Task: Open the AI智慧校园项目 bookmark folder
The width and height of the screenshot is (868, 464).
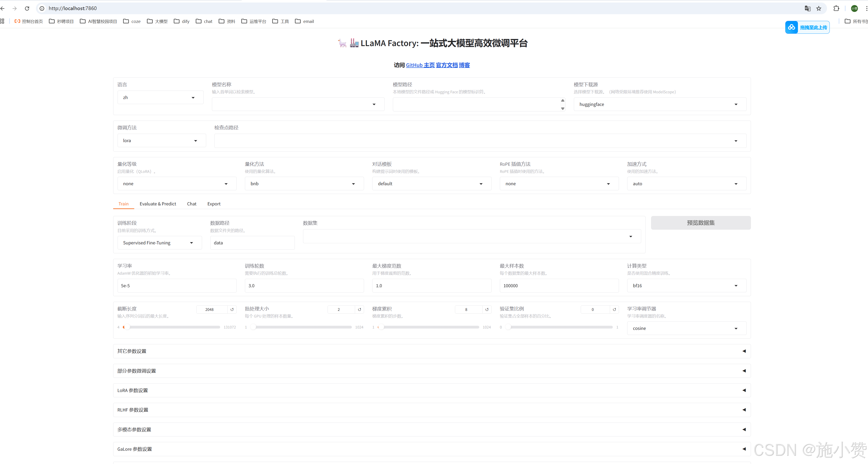Action: (98, 21)
